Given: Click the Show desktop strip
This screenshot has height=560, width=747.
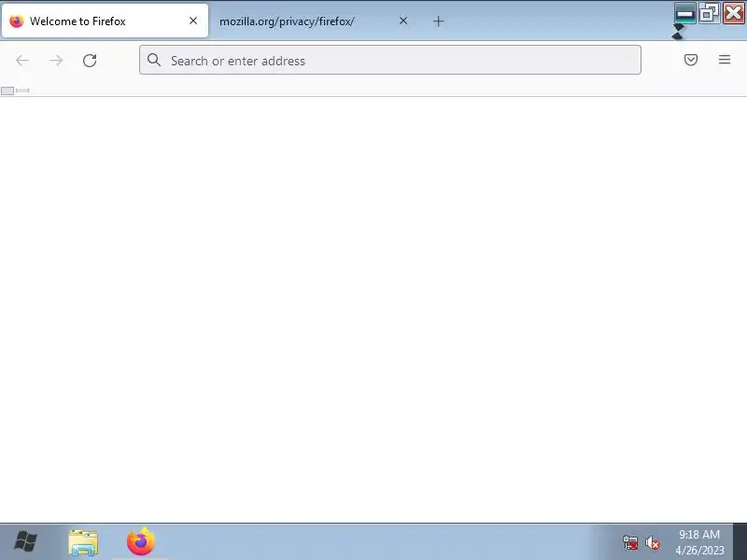Looking at the screenshot, I should 740,541.
